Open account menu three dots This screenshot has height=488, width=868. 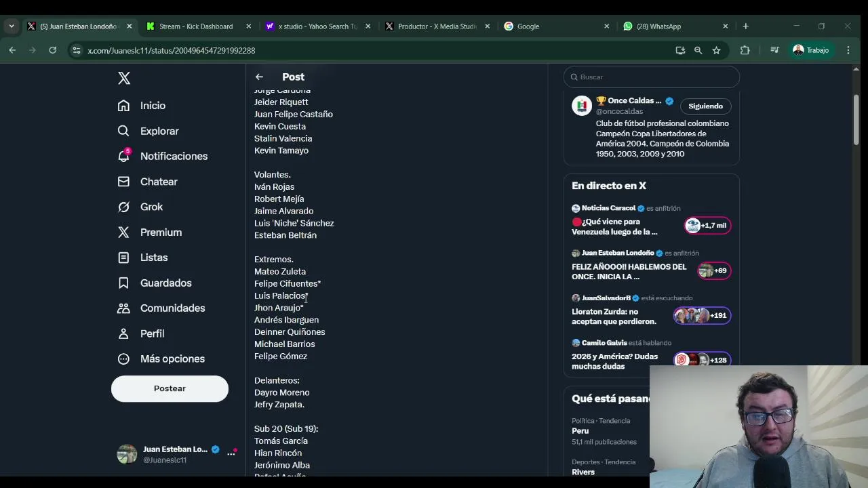click(231, 453)
